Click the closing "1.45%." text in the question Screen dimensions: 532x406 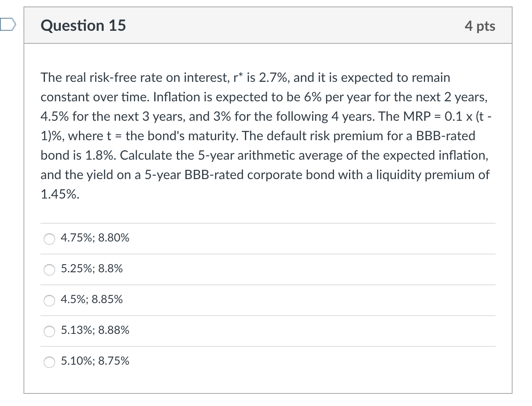(x=60, y=194)
